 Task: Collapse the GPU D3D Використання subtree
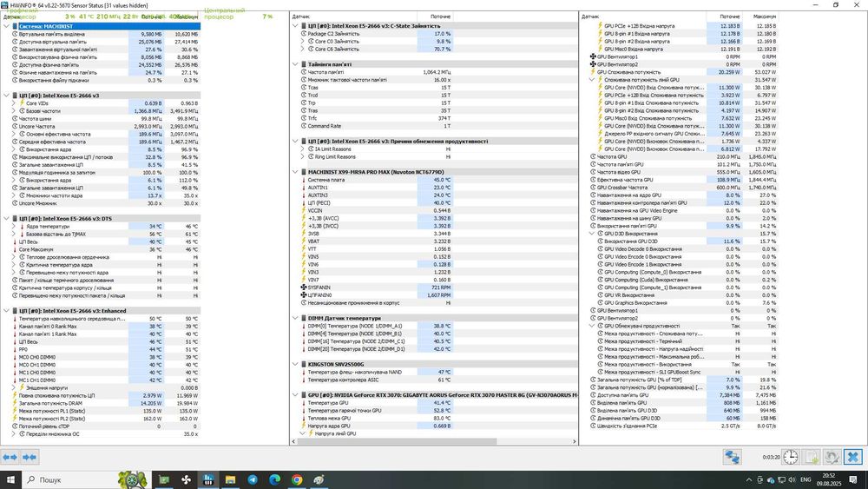(592, 234)
